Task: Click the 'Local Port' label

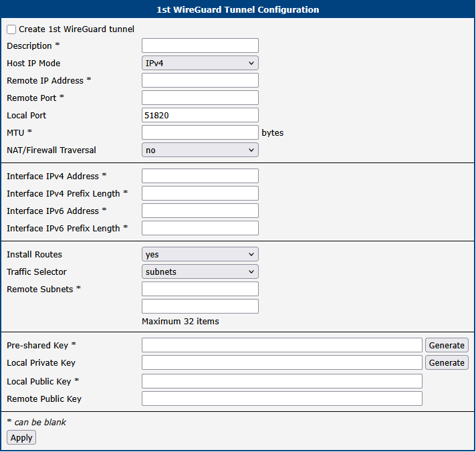Action: (x=27, y=116)
